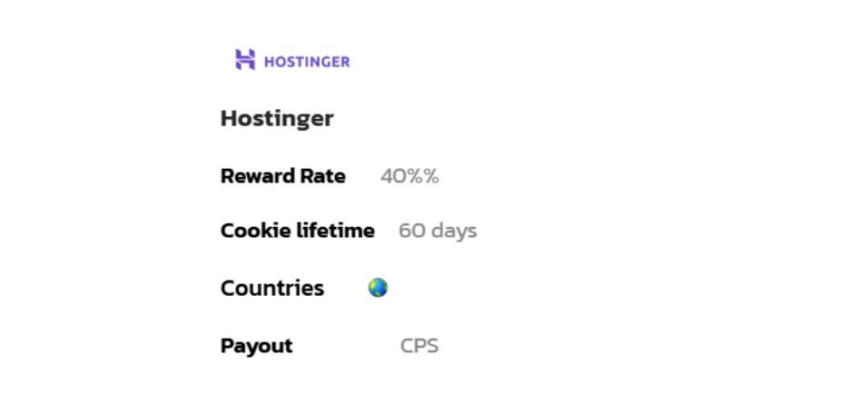Click the Cookie lifetime label
Viewport: 868px width, 394px height.
[297, 231]
